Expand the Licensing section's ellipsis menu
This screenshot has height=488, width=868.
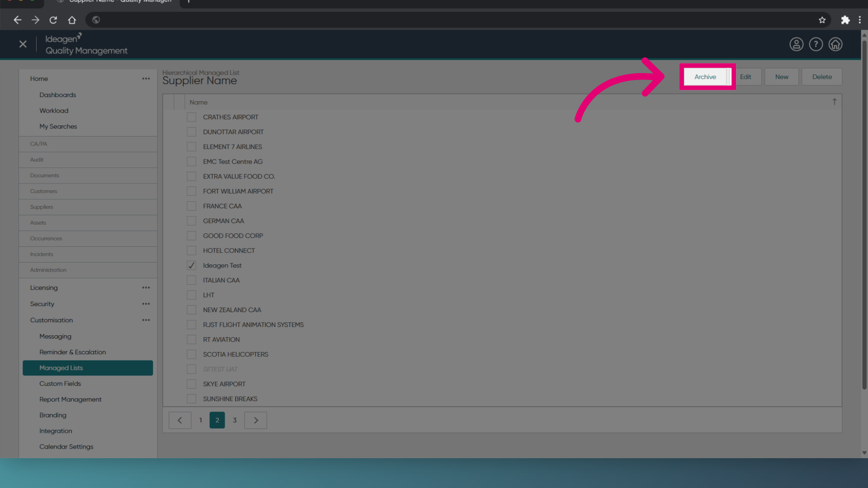pyautogui.click(x=146, y=288)
